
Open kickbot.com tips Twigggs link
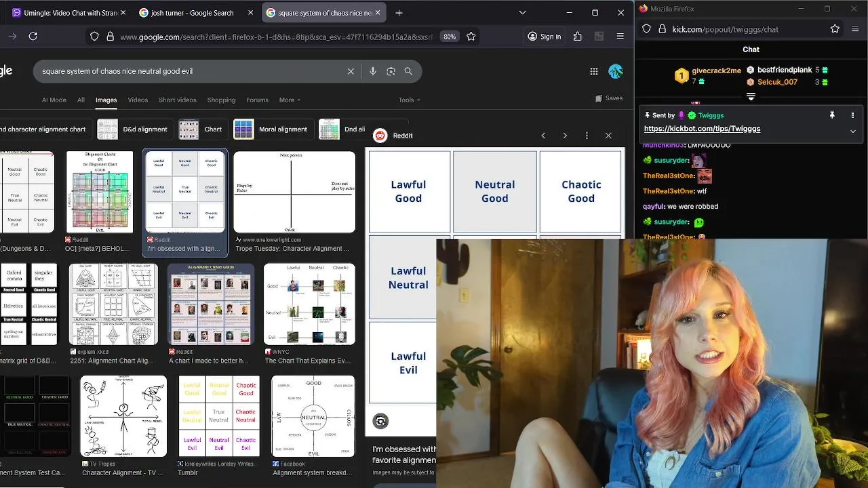click(x=702, y=129)
